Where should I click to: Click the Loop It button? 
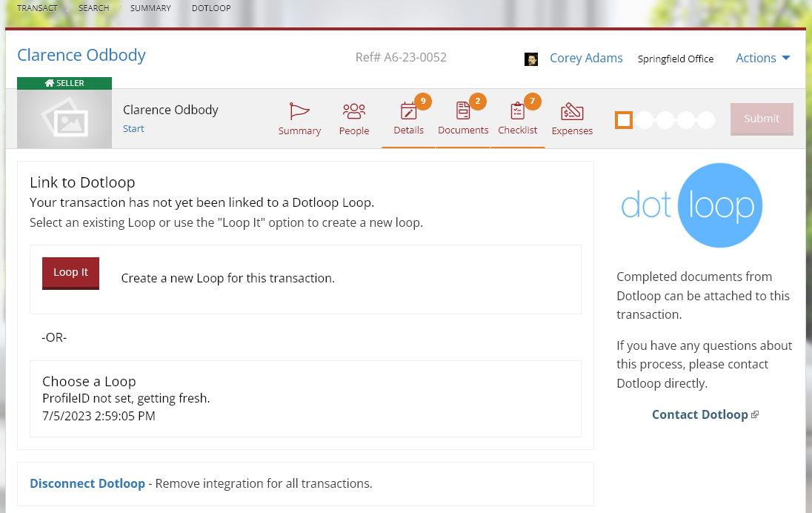[x=70, y=273]
